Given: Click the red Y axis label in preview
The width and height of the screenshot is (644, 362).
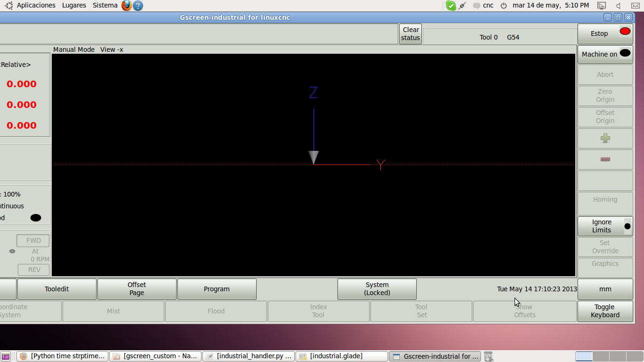Looking at the screenshot, I should pos(381,165).
